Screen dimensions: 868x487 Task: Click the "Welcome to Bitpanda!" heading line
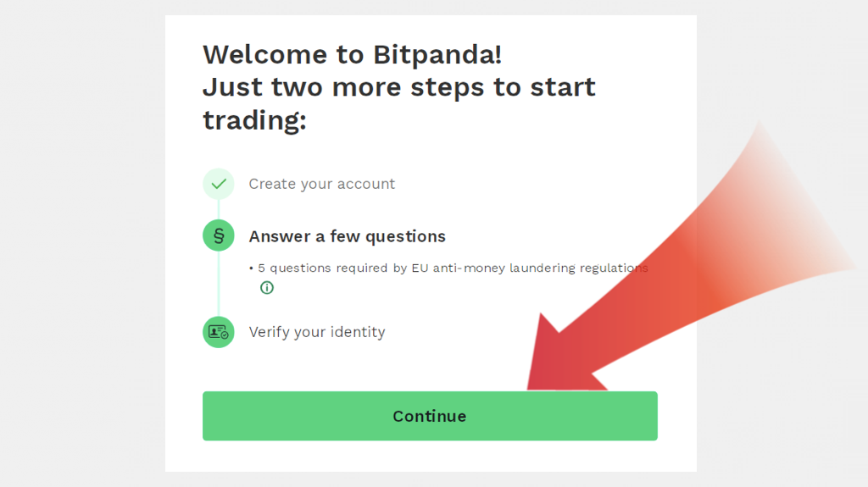352,54
